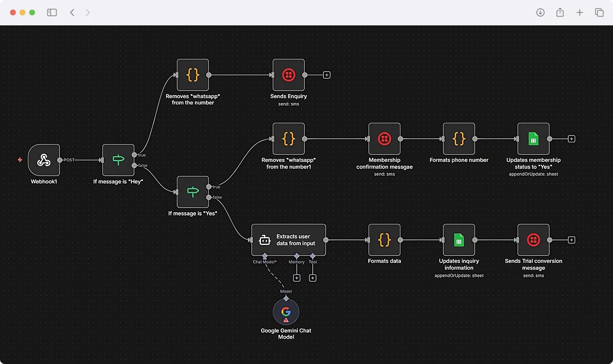Add a Tool sub-node to the agent
The image size is (613, 364).
[x=313, y=278]
